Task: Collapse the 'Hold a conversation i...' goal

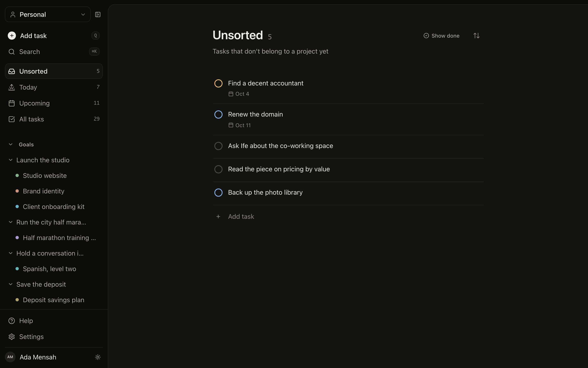Action: click(10, 253)
